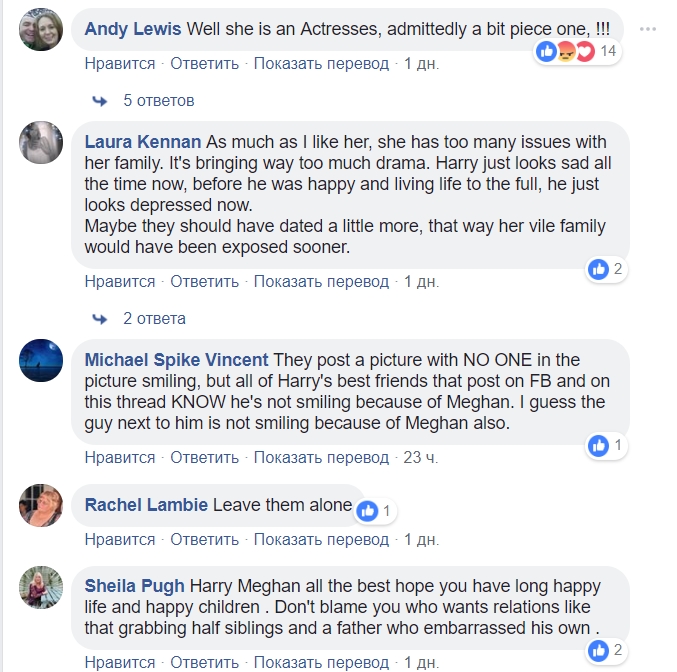Image resolution: width=677 pixels, height=672 pixels.
Task: Click the like icon on Rachel Lambie's comment
Action: (367, 511)
